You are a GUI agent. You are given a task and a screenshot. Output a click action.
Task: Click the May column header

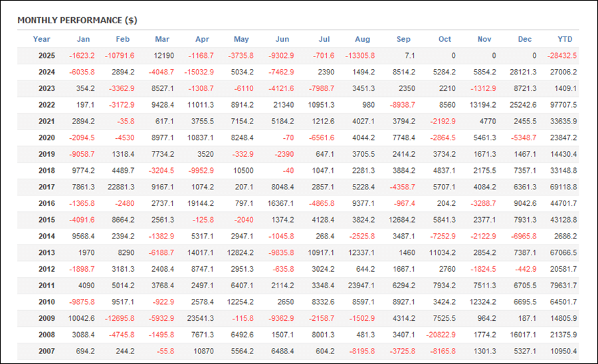tap(242, 39)
